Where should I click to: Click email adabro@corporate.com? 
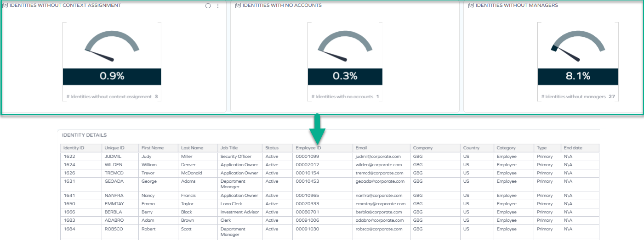click(380, 220)
